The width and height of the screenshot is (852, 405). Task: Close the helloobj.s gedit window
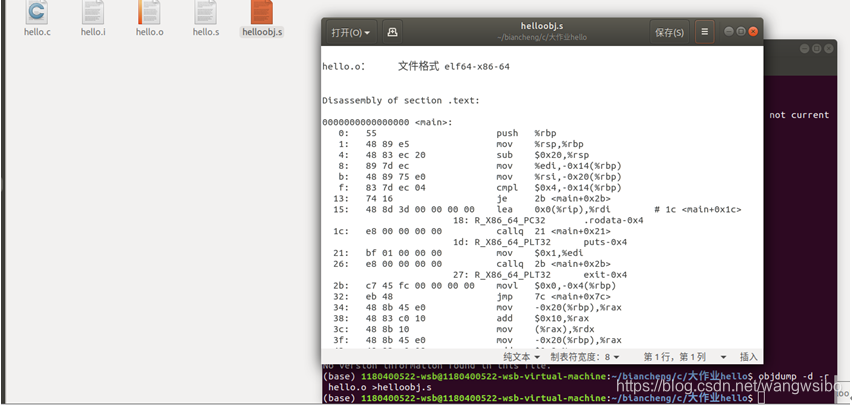[753, 32]
